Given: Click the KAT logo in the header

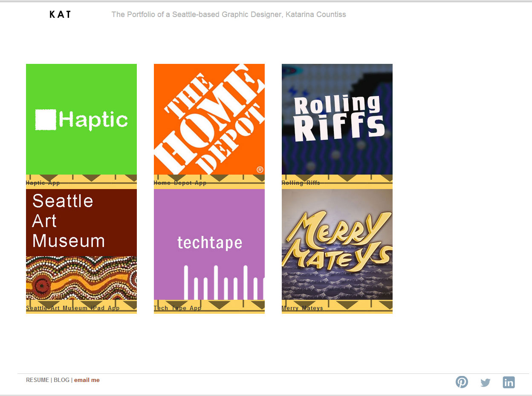Looking at the screenshot, I should (x=60, y=14).
